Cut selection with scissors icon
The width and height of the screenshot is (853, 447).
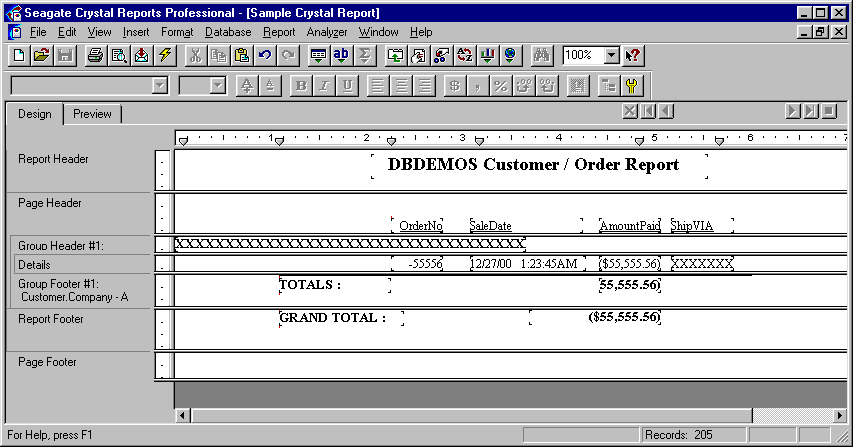196,55
